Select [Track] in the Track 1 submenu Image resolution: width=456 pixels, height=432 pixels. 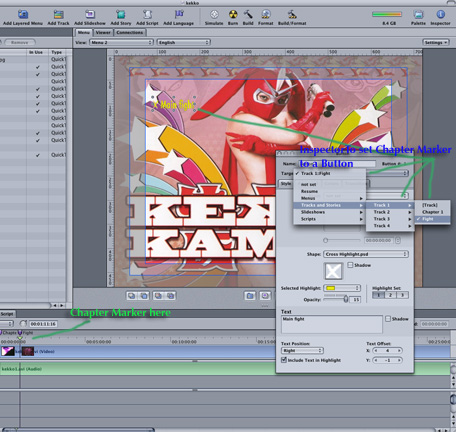pos(433,205)
